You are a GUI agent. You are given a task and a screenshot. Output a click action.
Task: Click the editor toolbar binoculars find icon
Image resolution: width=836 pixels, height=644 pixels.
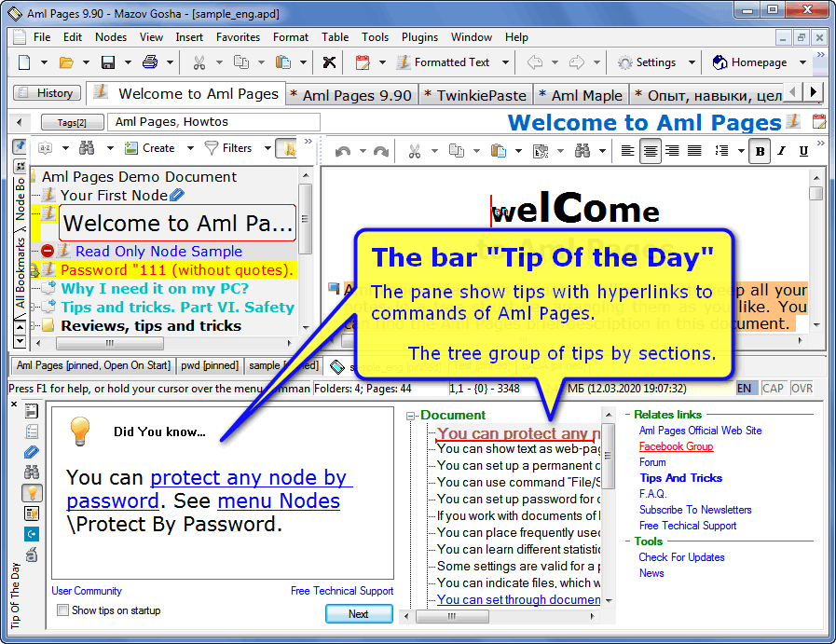[582, 151]
